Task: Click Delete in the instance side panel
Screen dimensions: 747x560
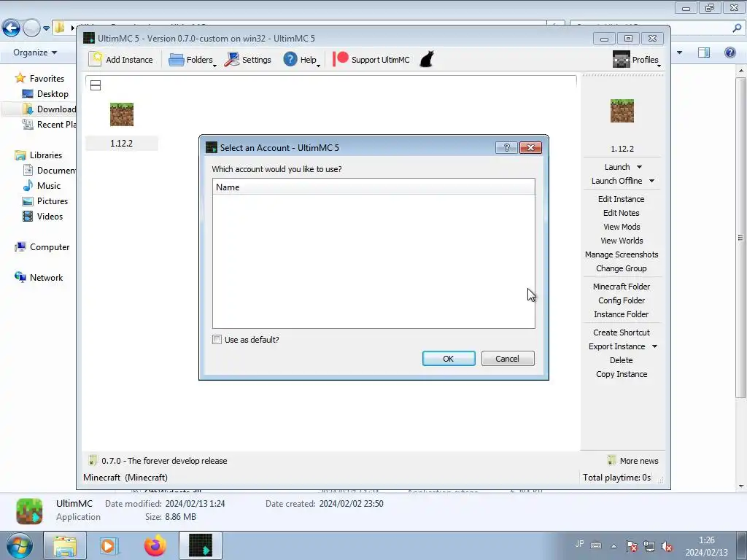Action: tap(622, 360)
